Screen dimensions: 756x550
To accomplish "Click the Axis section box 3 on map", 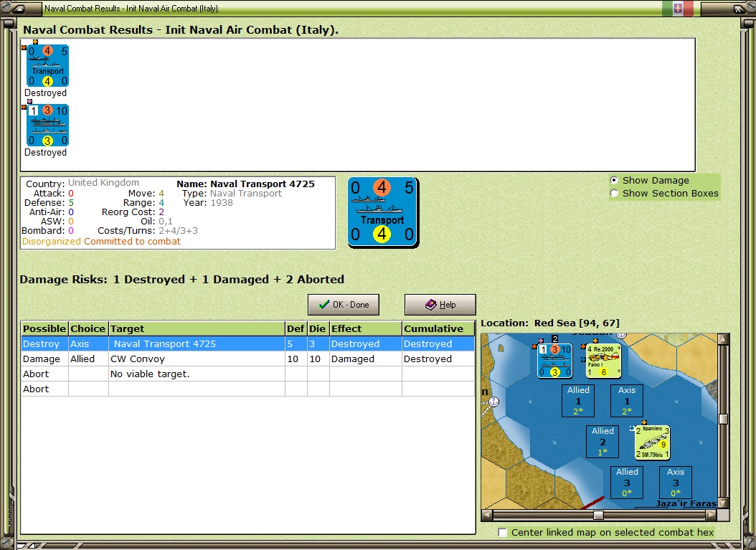I will [x=676, y=482].
